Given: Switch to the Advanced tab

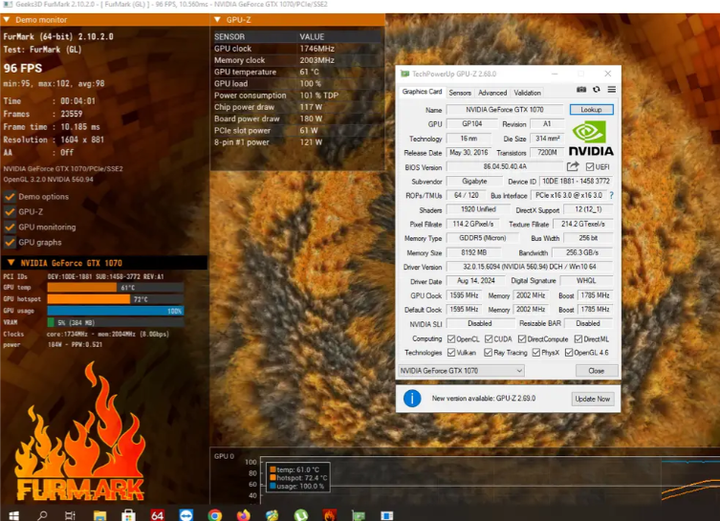Looking at the screenshot, I should coord(492,93).
